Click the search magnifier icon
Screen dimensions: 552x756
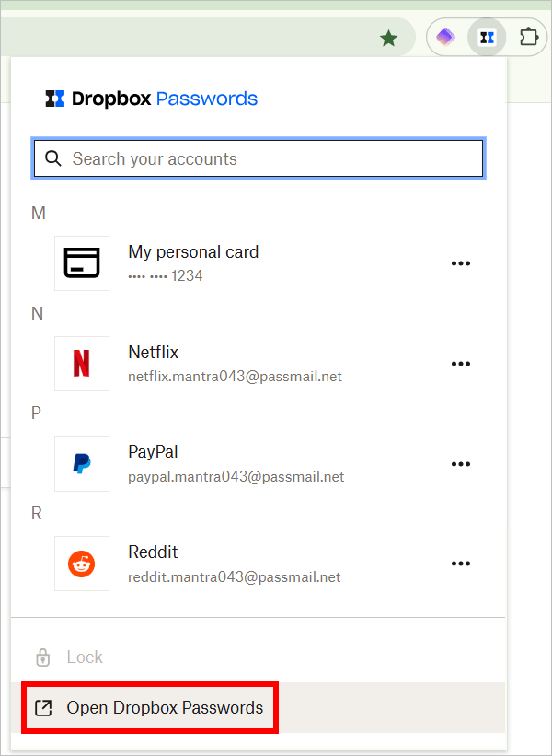pyautogui.click(x=53, y=158)
